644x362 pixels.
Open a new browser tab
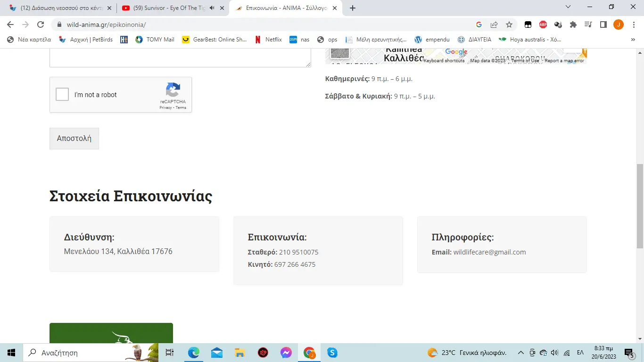353,8
